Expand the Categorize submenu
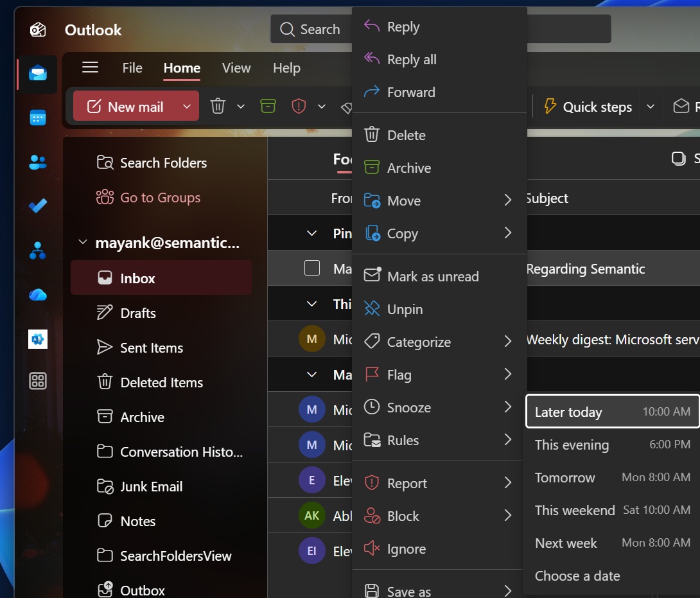Screen dimensions: 700x598 coord(507,342)
